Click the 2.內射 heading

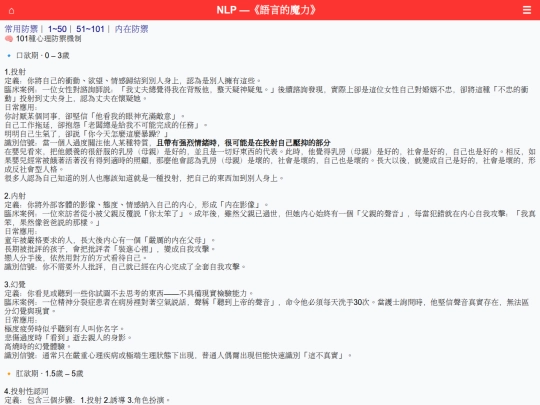tap(15, 196)
